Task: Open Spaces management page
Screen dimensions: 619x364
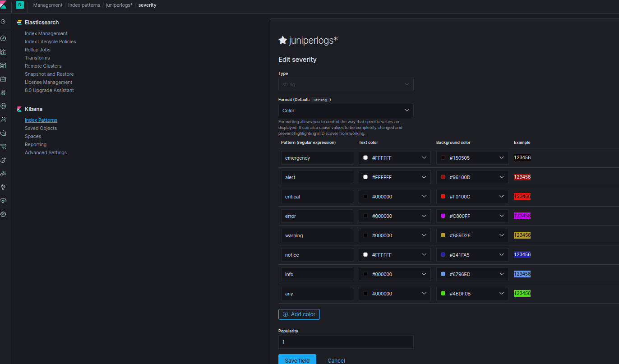Action: [x=33, y=136]
